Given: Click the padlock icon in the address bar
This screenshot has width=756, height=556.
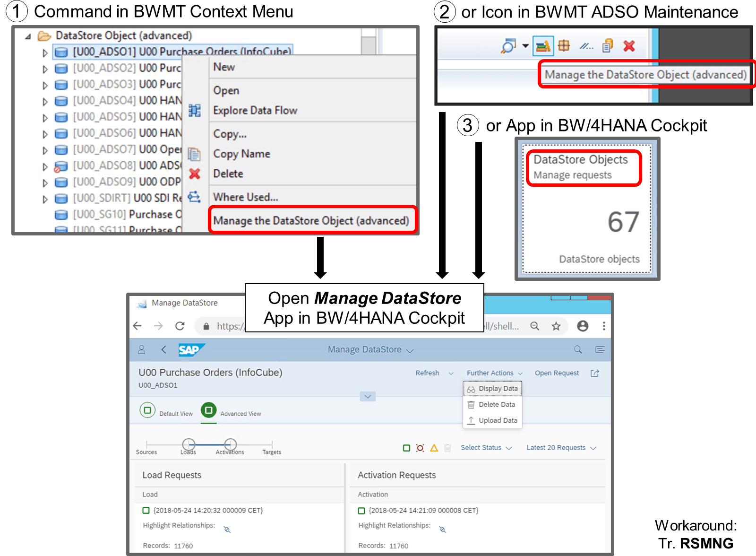Looking at the screenshot, I should pyautogui.click(x=206, y=326).
